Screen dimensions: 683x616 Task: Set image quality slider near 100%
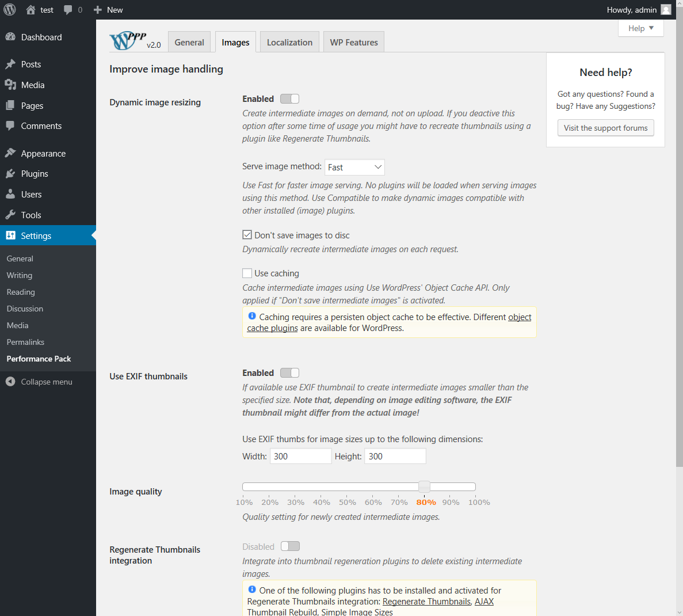pyautogui.click(x=474, y=486)
